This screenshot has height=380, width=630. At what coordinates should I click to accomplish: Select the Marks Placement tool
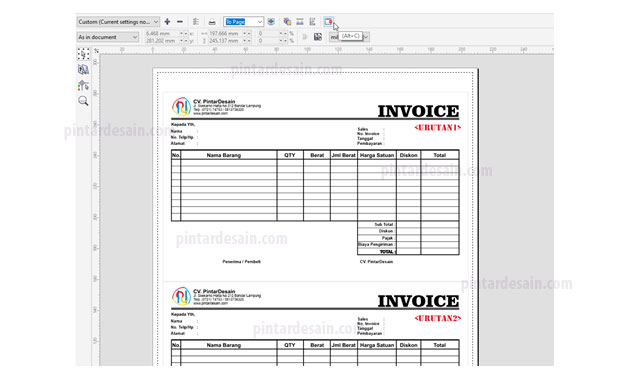(x=83, y=85)
